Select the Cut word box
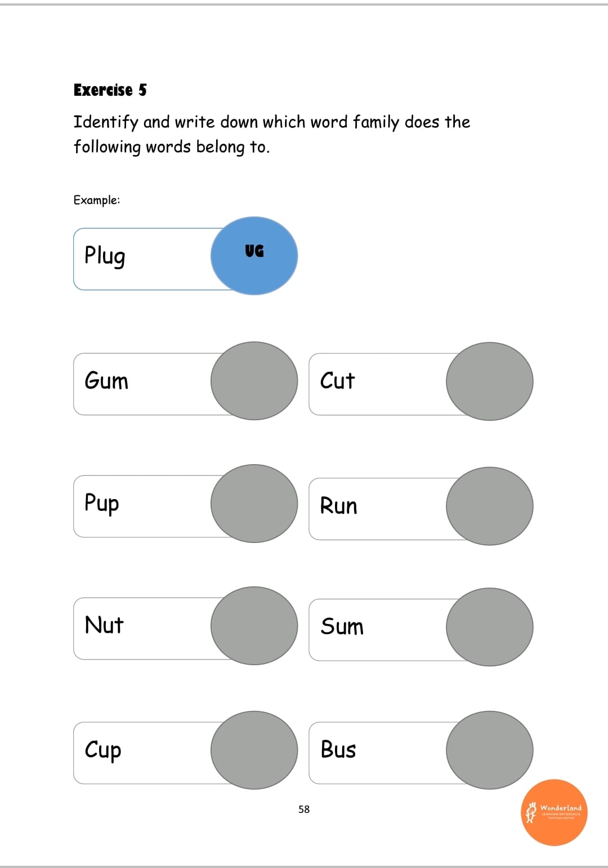Image resolution: width=608 pixels, height=868 pixels. pyautogui.click(x=384, y=384)
